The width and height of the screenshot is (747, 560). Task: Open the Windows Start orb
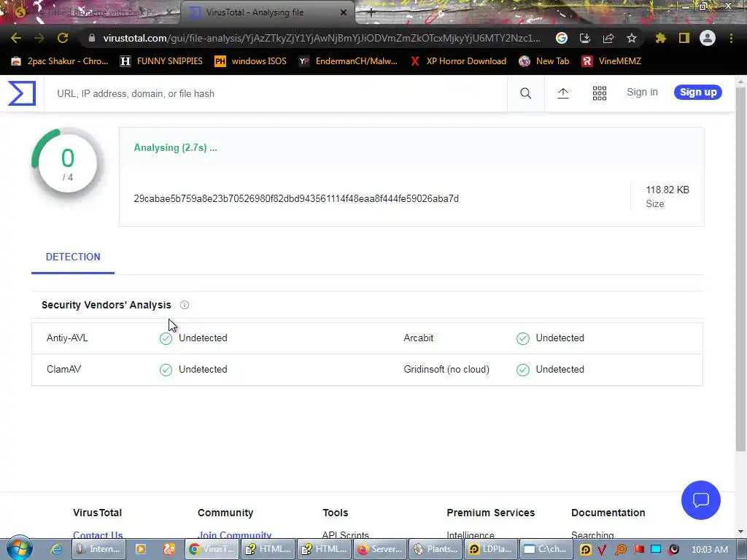point(20,548)
